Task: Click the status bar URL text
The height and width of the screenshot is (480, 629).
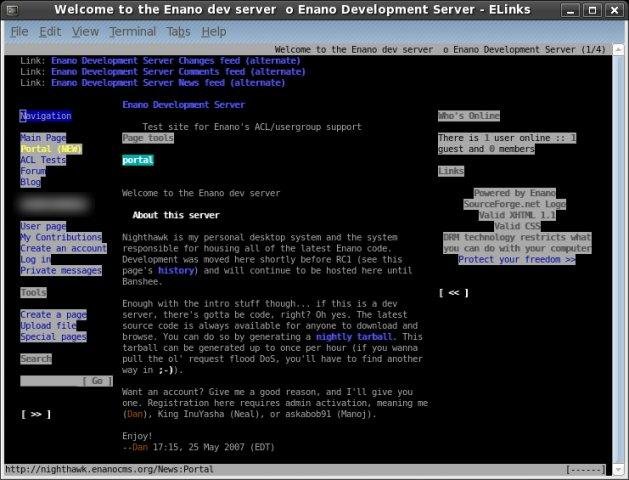Action: tap(109, 469)
